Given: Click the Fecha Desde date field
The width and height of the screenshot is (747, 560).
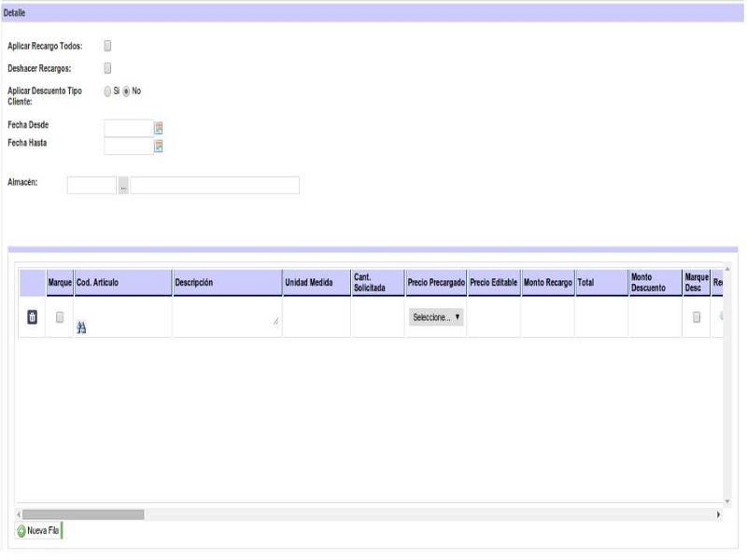Looking at the screenshot, I should pyautogui.click(x=128, y=128).
